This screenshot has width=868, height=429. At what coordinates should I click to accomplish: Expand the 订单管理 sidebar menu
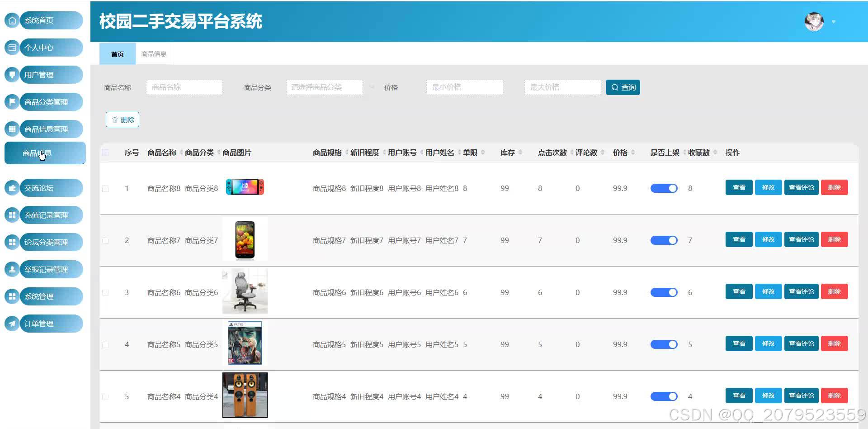tap(52, 324)
